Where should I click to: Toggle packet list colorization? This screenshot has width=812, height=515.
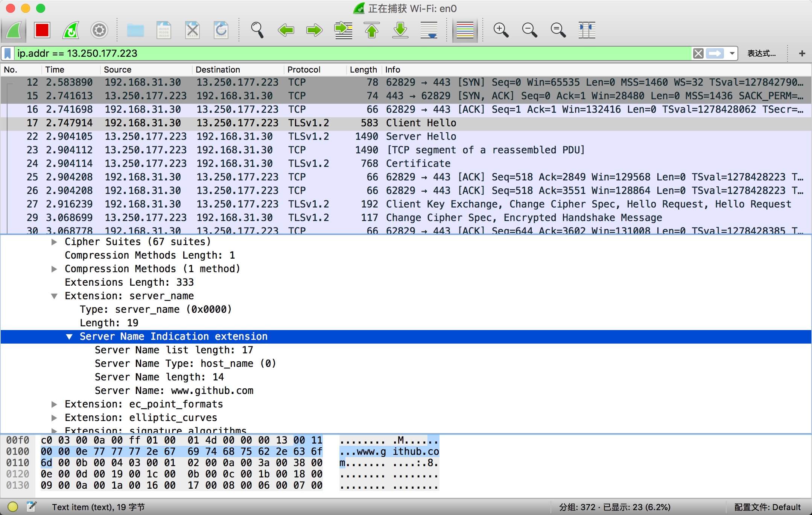click(x=465, y=30)
